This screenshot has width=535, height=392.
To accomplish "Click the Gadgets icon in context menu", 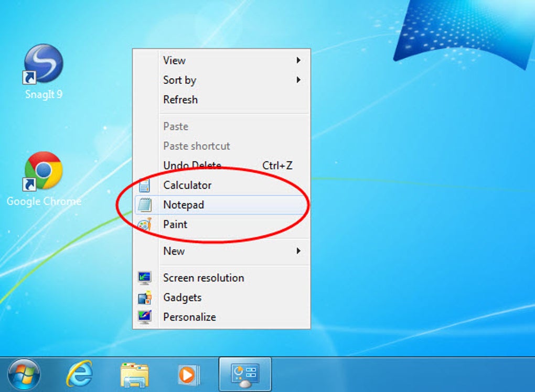I will pos(145,298).
